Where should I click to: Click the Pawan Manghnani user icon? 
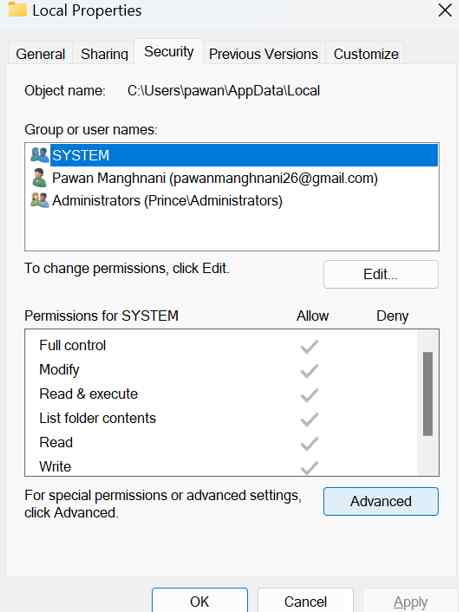coord(39,178)
